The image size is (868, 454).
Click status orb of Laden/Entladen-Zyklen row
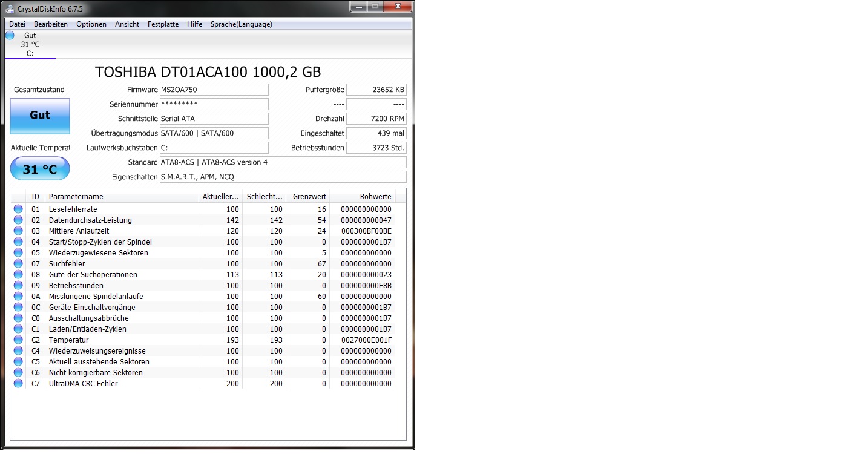coord(18,329)
